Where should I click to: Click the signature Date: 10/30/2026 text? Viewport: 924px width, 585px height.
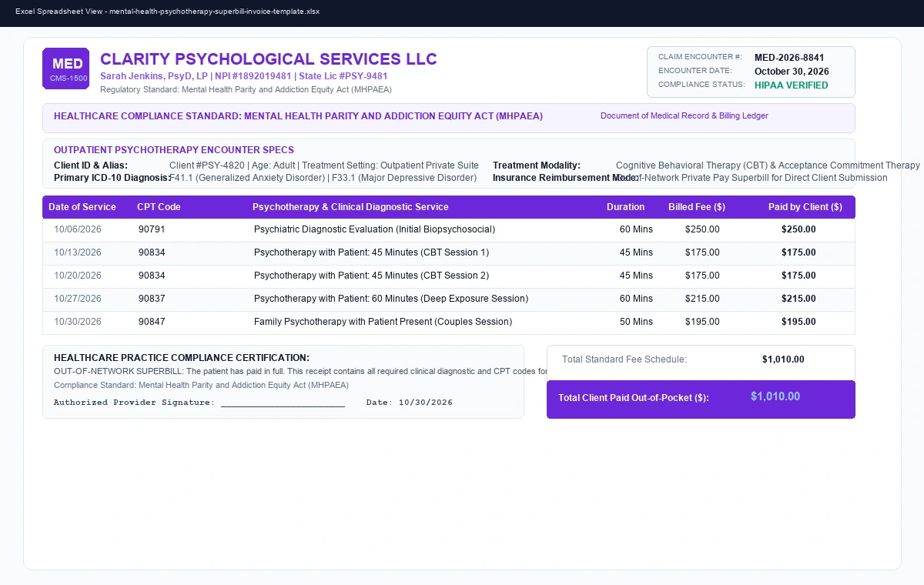point(410,403)
